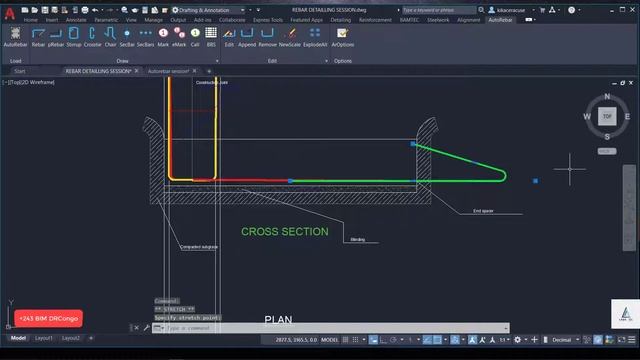The image size is (640, 360).
Task: Switch to the Express Tools tab
Action: pyautogui.click(x=268, y=20)
